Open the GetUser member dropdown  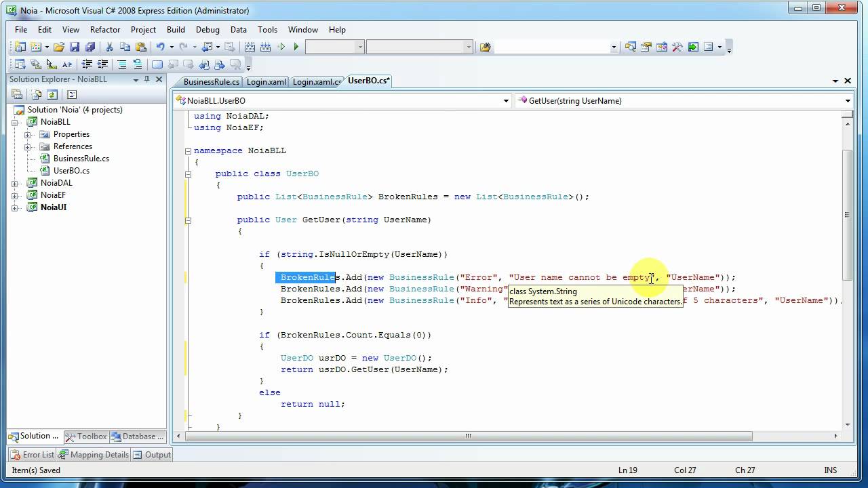click(848, 101)
